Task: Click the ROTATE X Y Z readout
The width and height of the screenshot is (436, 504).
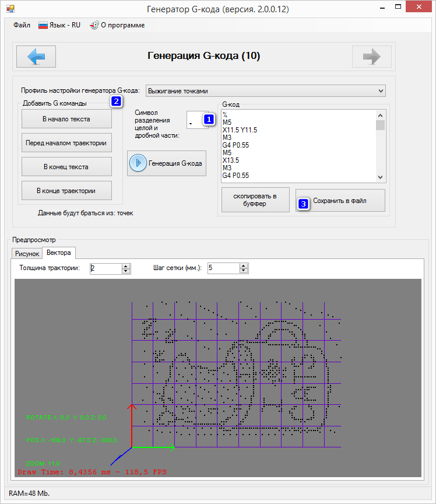Action: pyautogui.click(x=66, y=417)
